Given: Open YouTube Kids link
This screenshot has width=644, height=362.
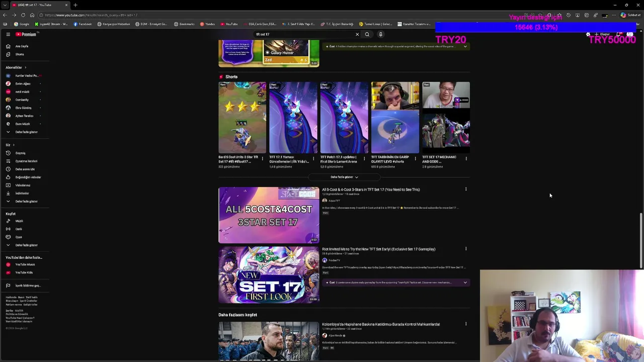Looking at the screenshot, I should [x=23, y=273].
